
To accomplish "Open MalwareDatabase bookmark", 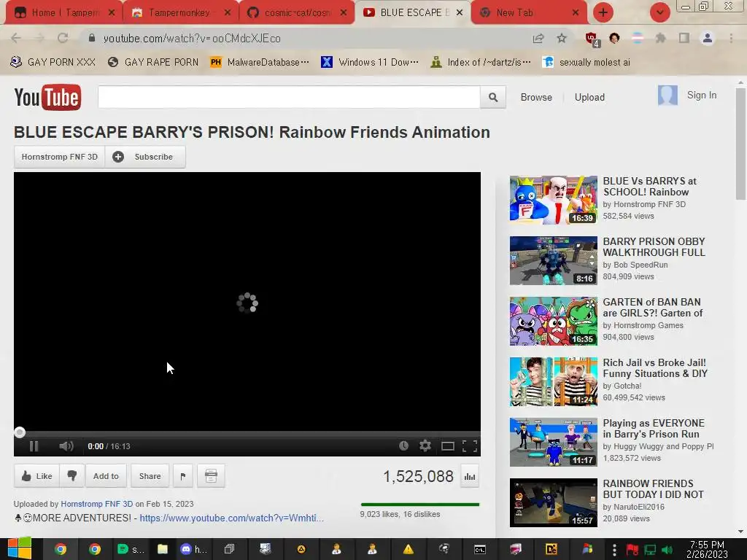I will point(260,62).
